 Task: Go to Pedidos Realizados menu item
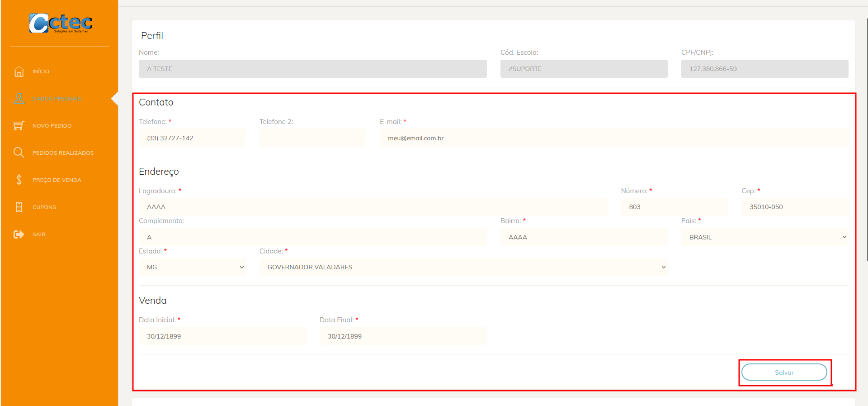pos(63,153)
